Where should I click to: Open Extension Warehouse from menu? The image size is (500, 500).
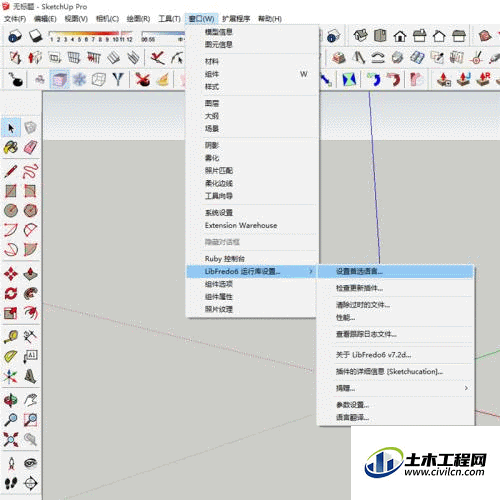[x=251, y=225]
